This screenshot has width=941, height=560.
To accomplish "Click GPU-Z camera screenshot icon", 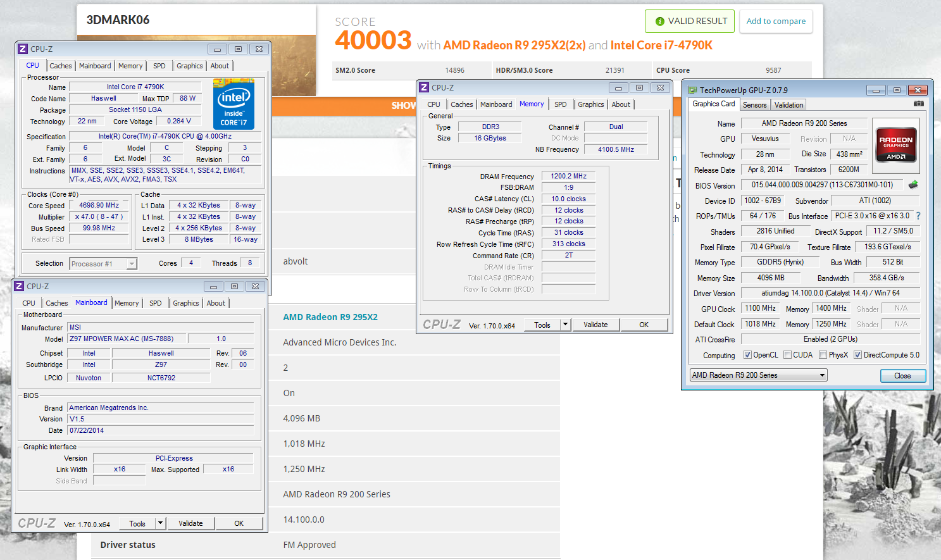I will pyautogui.click(x=918, y=104).
